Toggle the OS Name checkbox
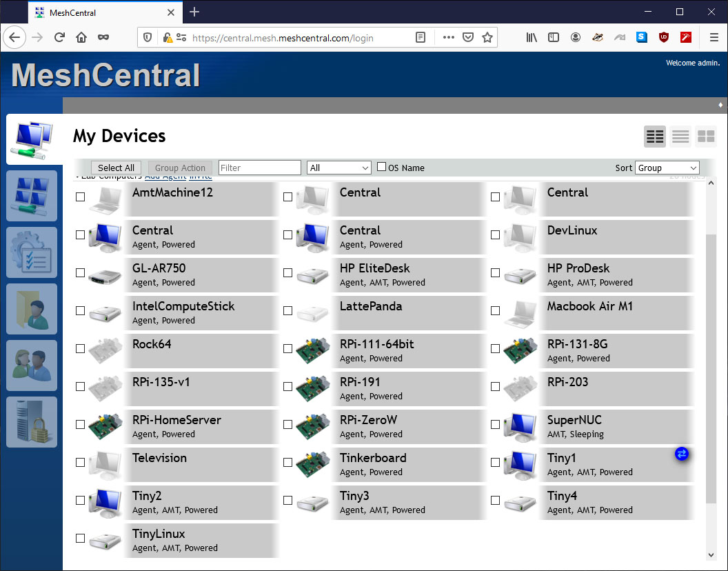This screenshot has width=728, height=571. (x=382, y=167)
